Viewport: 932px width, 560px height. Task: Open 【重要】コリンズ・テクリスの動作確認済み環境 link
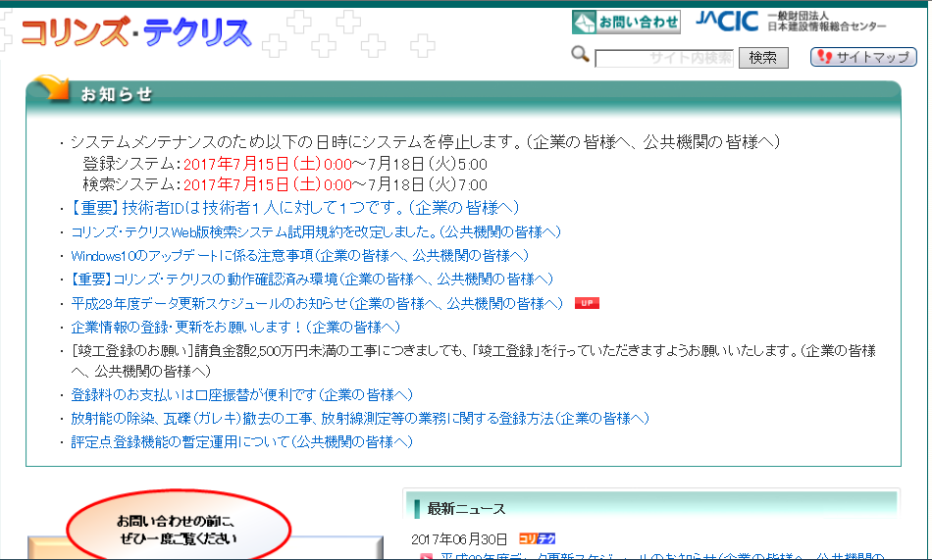click(312, 279)
